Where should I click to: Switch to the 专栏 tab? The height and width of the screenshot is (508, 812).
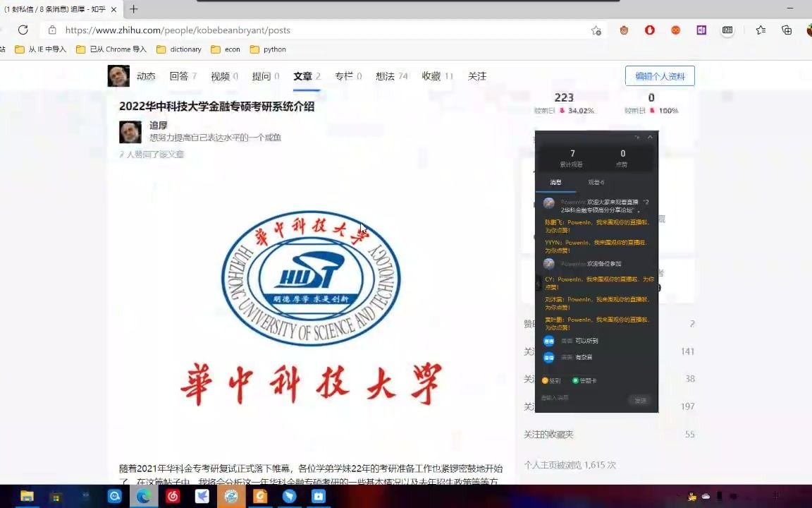[x=348, y=76]
